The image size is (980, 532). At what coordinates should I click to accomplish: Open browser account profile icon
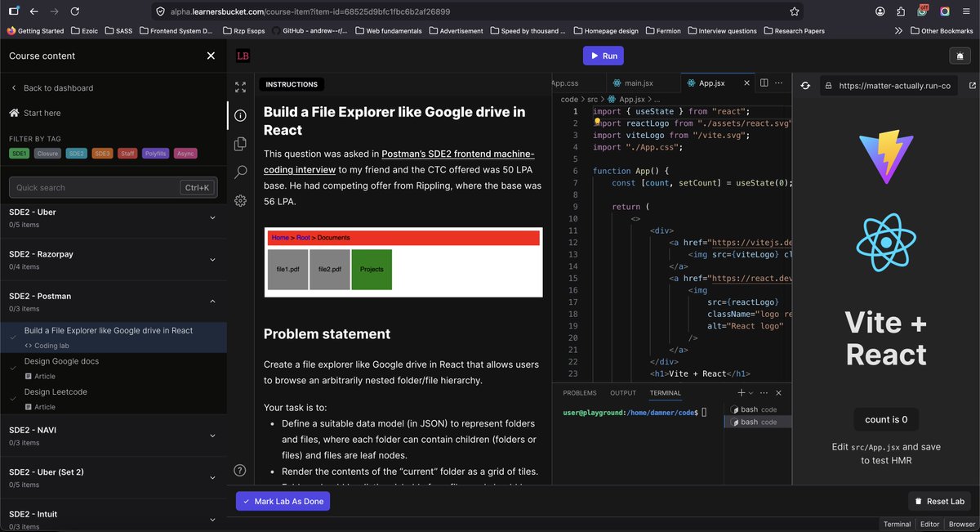pyautogui.click(x=880, y=11)
